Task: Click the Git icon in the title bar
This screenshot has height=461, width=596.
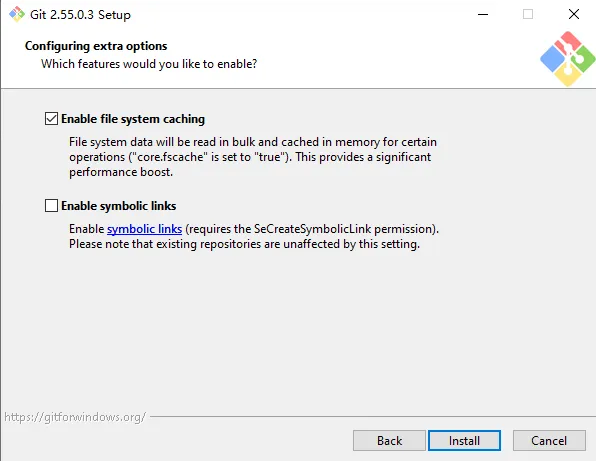Action: [x=17, y=14]
